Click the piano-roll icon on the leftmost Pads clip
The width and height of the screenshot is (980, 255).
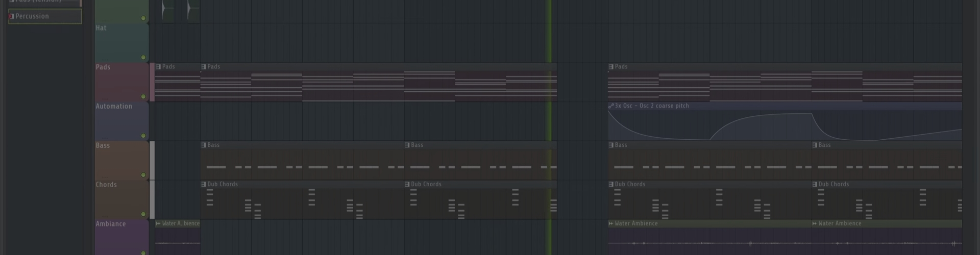[158, 67]
